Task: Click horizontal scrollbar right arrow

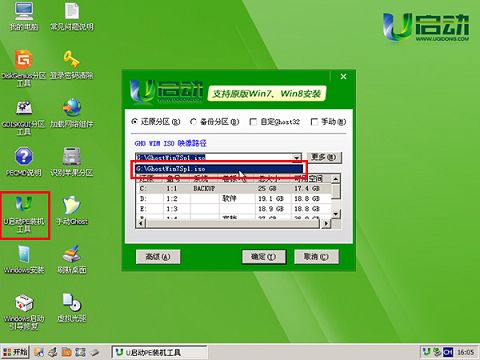Action: pyautogui.click(x=326, y=223)
